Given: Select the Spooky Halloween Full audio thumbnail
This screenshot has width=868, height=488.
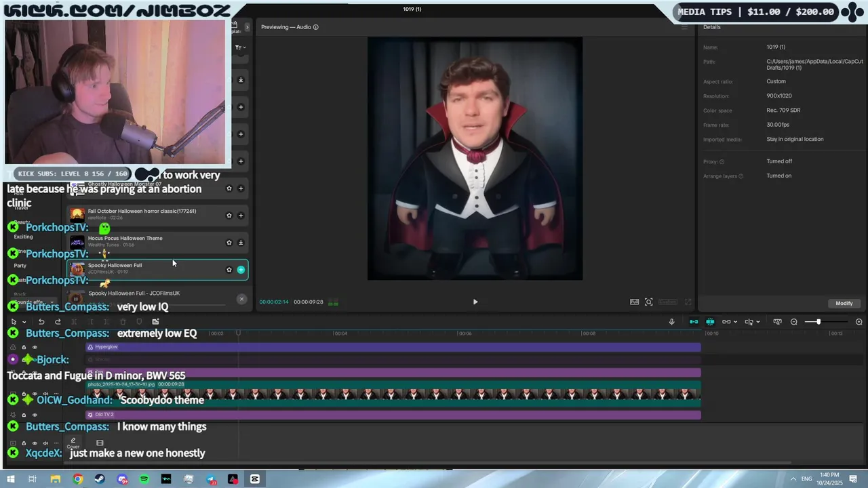Looking at the screenshot, I should click(x=77, y=269).
